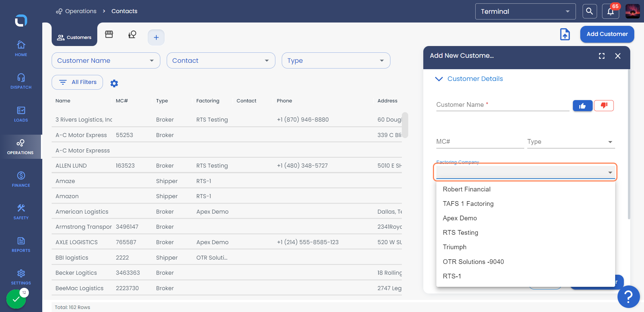The width and height of the screenshot is (644, 312).
Task: Add a new tab with plus button
Action: click(x=156, y=37)
